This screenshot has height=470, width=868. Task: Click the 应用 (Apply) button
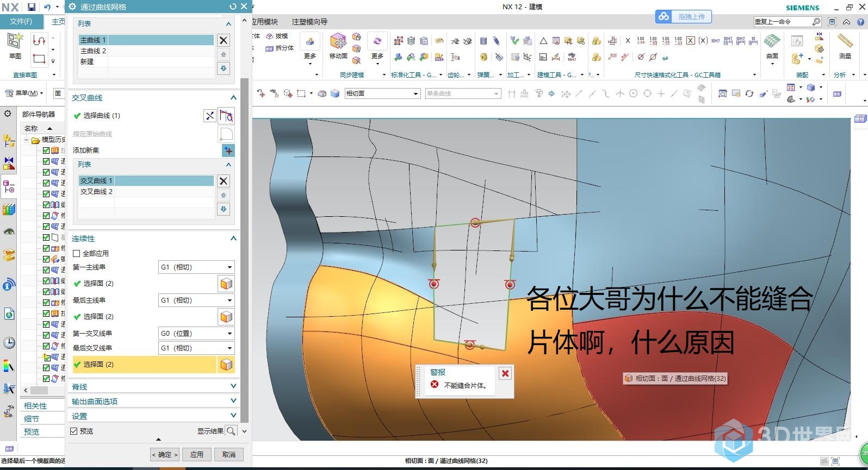pos(197,454)
